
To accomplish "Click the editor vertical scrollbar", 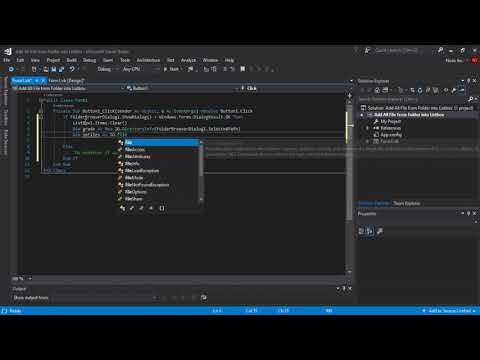I will click(x=349, y=187).
